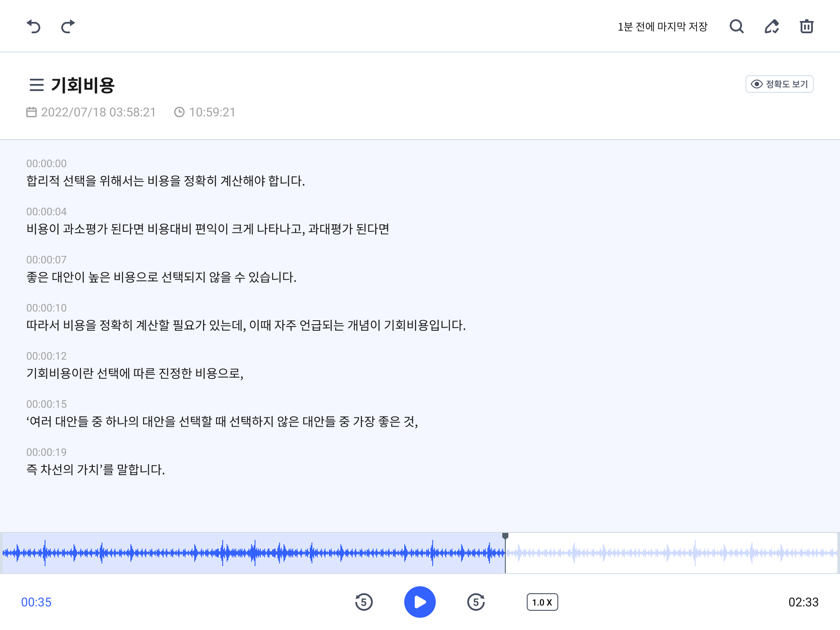Select the 00:00:19 timestamp

click(46, 452)
